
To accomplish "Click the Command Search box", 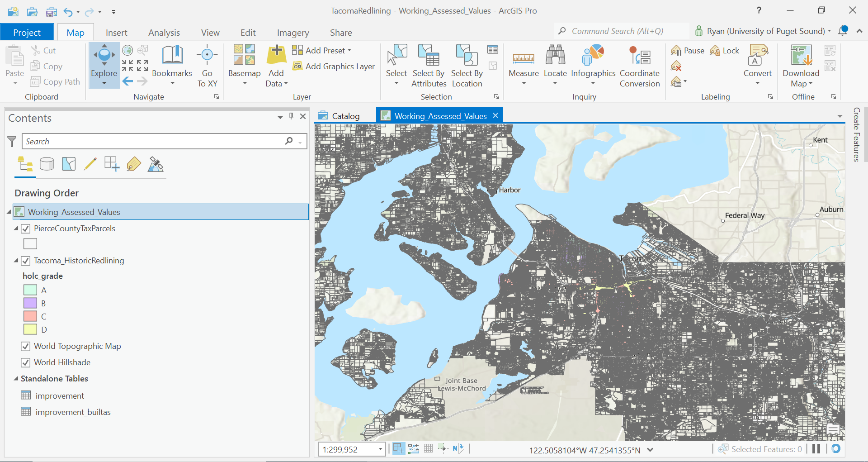I will tap(622, 31).
